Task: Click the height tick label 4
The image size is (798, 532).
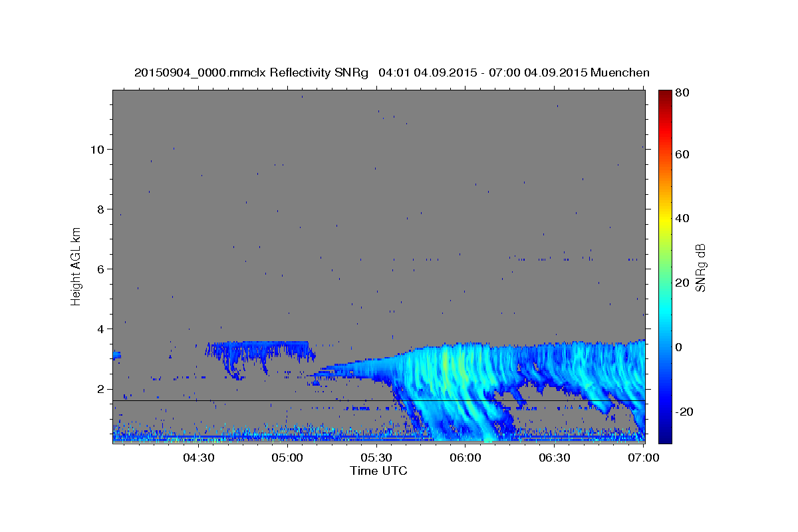Action: [100, 329]
